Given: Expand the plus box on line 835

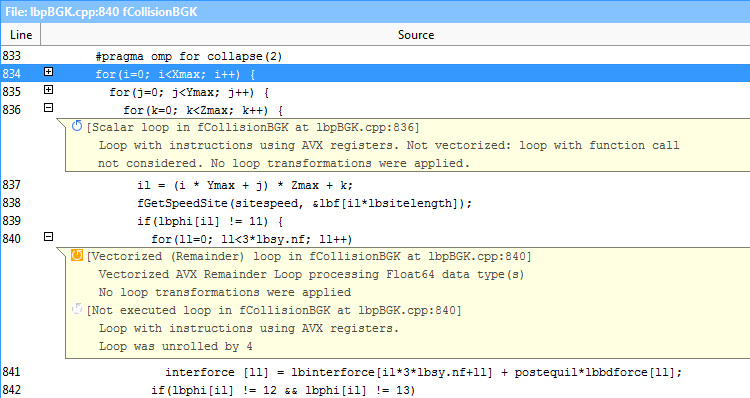Looking at the screenshot, I should 48,90.
